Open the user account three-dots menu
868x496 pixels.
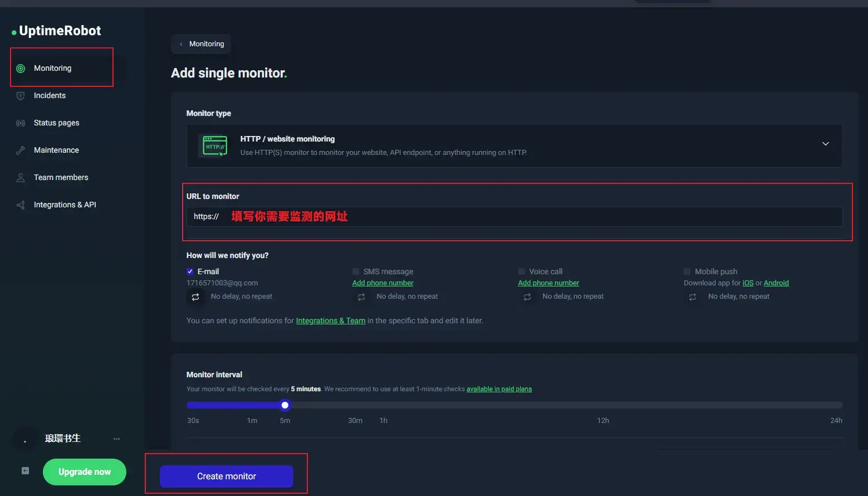[116, 439]
